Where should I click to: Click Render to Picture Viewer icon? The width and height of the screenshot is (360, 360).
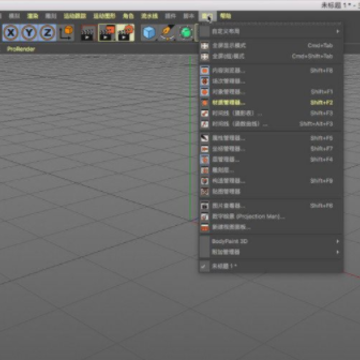pyautogui.click(x=107, y=33)
